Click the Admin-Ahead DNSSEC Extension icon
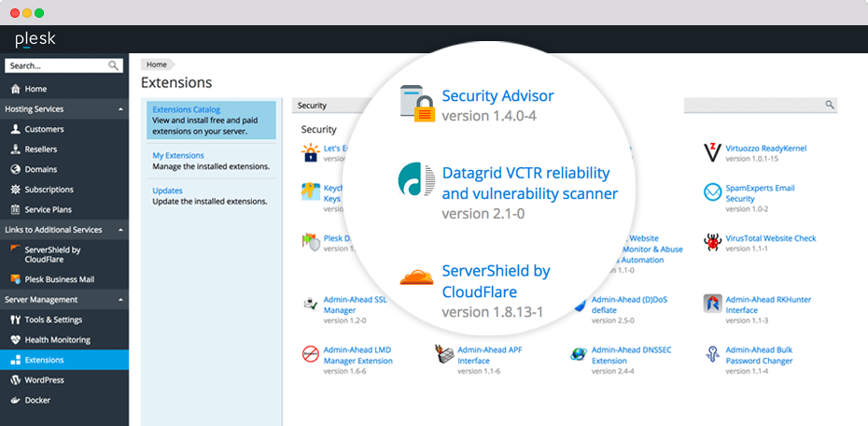The image size is (868, 426). click(579, 355)
